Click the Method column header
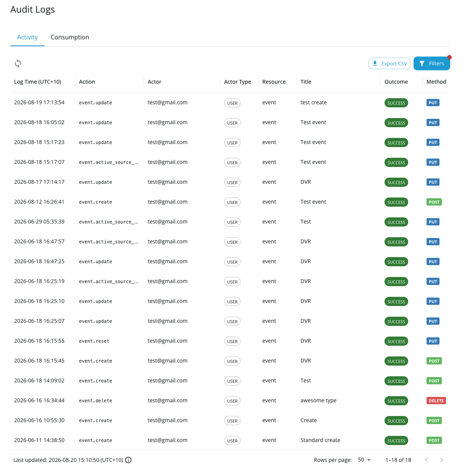Viewport: 467px width, 476px height. tap(436, 82)
